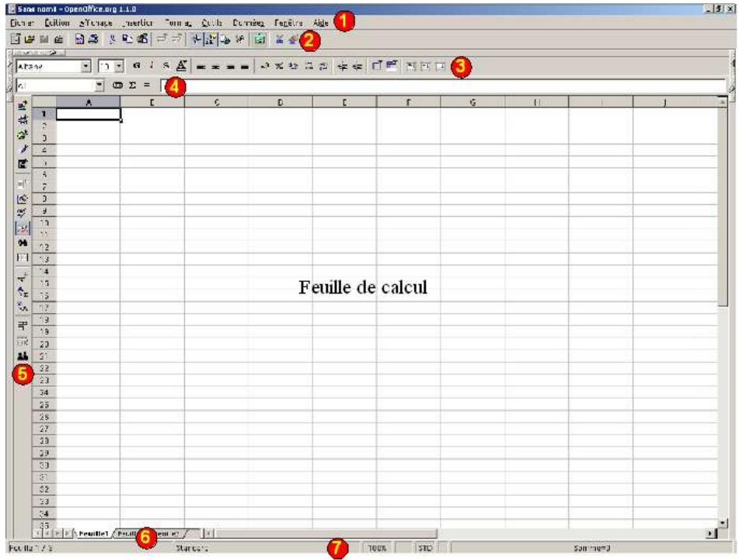Click the Copy icon in function bar
Screen dimensions: 739x560
point(127,40)
